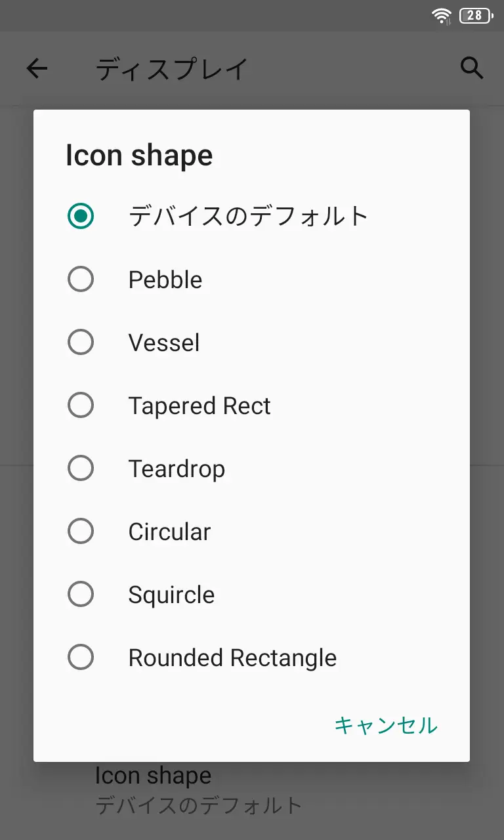Click the Icon shape dialog title

[139, 156]
